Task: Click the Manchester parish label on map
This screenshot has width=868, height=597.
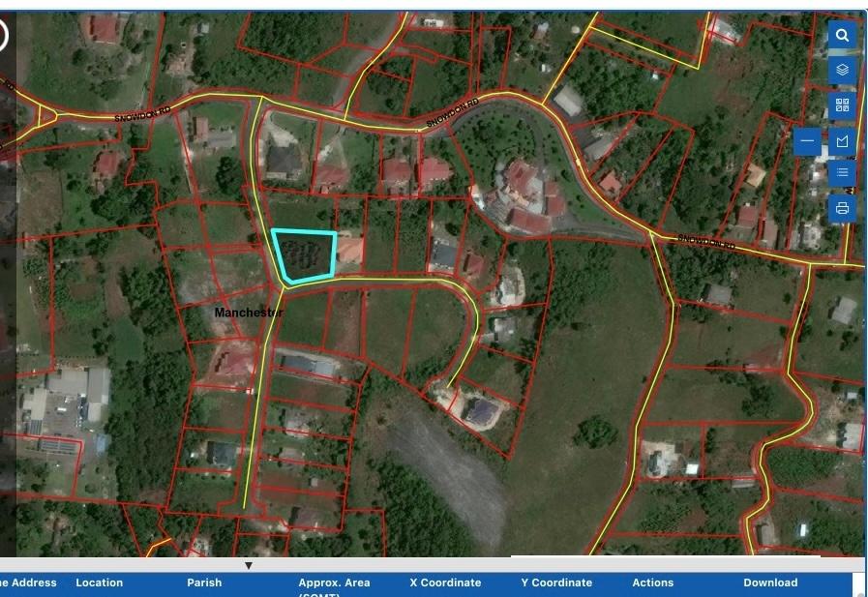Action: tap(248, 313)
